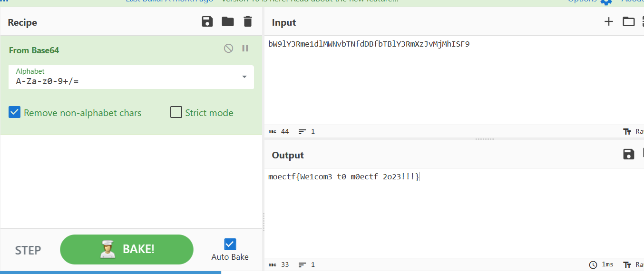Open the Options gear icon
Image resolution: width=644 pixels, height=274 pixels.
(606, 1)
